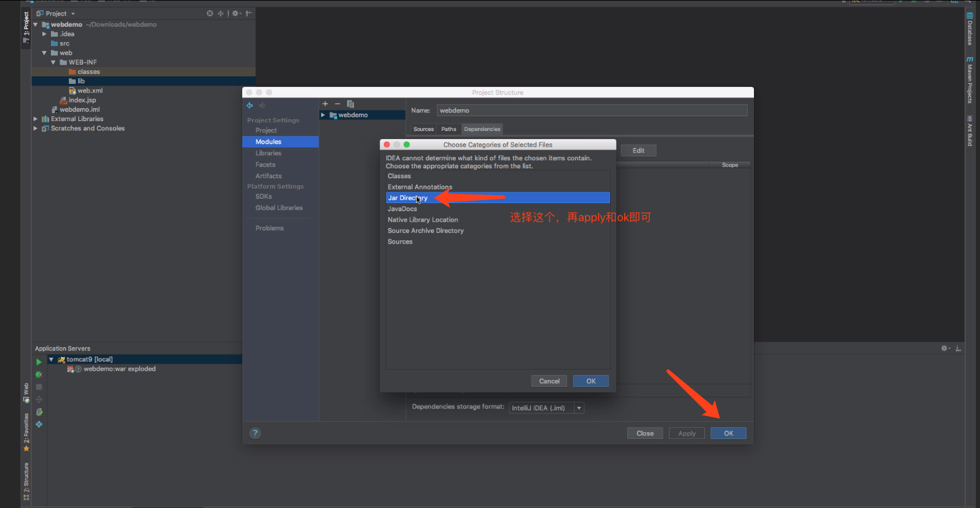
Task: Click the Edit Configuration icon in Application Servers
Action: point(39,412)
